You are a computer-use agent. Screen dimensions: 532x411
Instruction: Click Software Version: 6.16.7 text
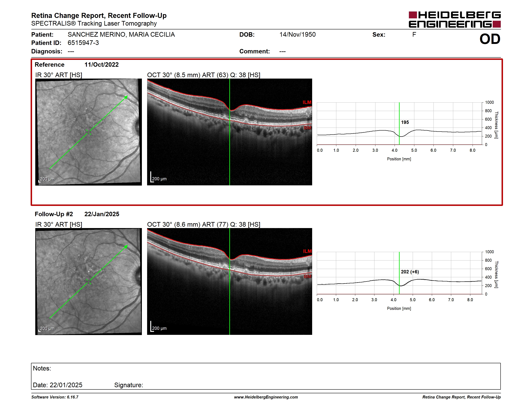(55, 397)
